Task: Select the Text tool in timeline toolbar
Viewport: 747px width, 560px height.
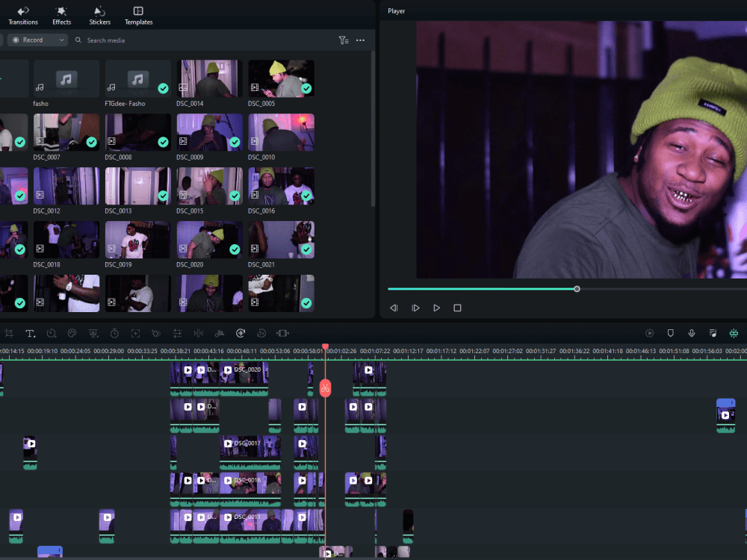Action: (30, 333)
